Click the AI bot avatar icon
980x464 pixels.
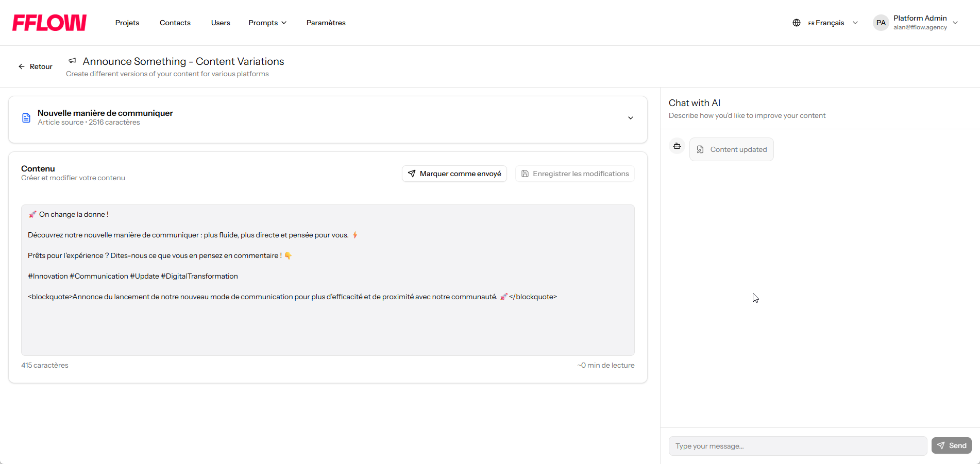[677, 146]
